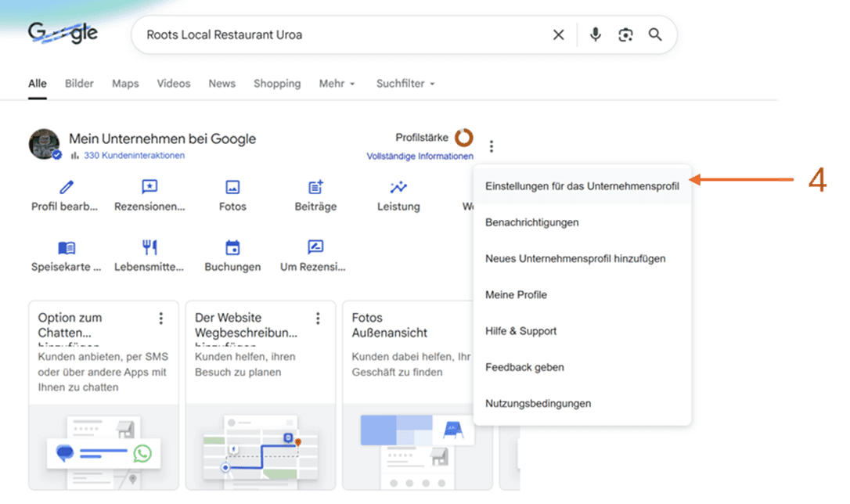Click the Fotos Außenansicht card title
The height and width of the screenshot is (504, 850).
tap(389, 325)
